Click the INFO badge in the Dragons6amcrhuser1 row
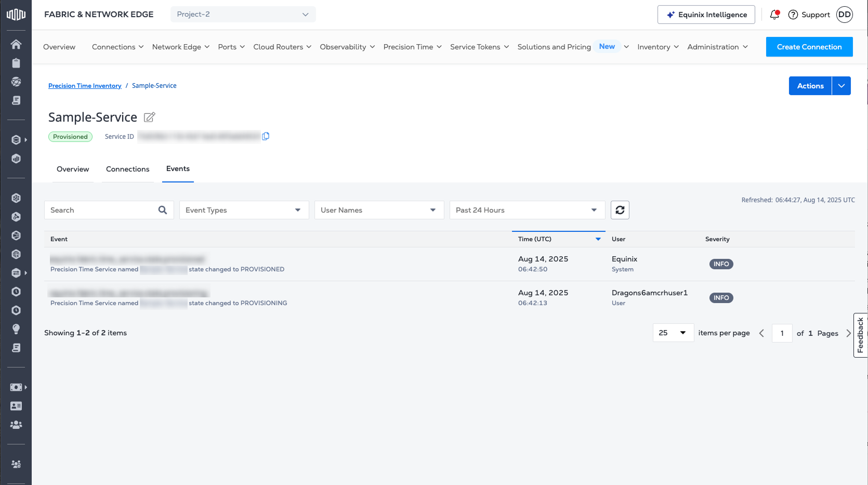The height and width of the screenshot is (485, 868). click(721, 298)
